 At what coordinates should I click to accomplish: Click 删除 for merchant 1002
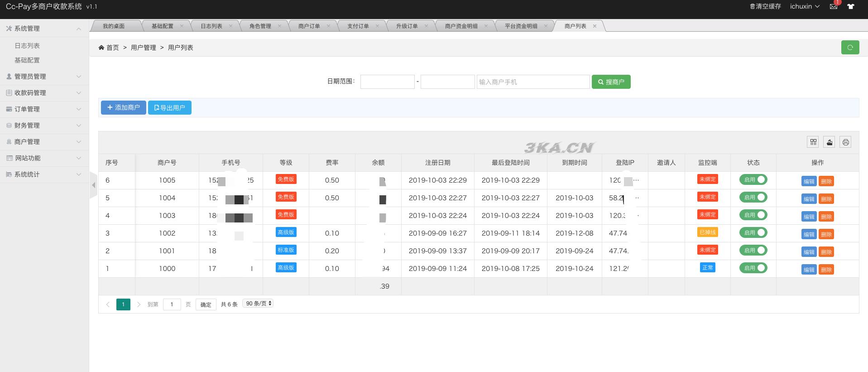coord(826,234)
